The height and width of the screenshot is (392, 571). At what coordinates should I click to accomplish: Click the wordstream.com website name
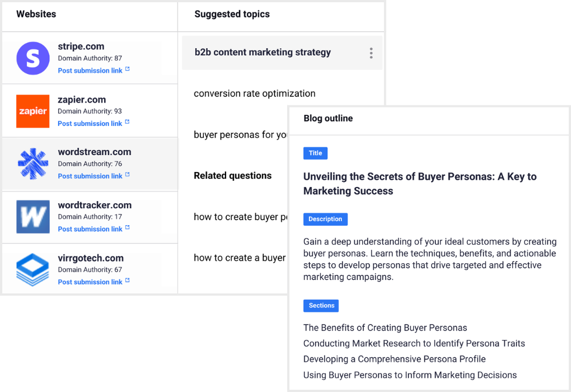94,152
